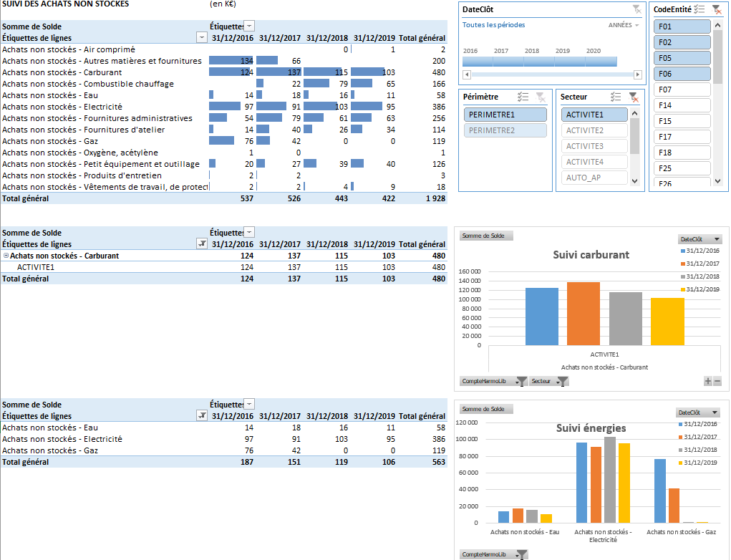Clear the DateClôt timeline filter
731x560 pixels.
pyautogui.click(x=636, y=9)
